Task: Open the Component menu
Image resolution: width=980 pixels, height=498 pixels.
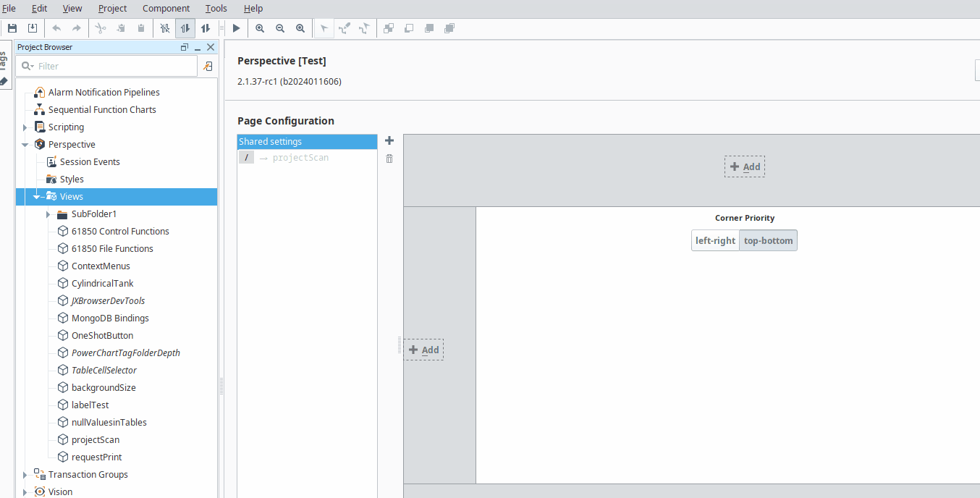Action: click(166, 9)
